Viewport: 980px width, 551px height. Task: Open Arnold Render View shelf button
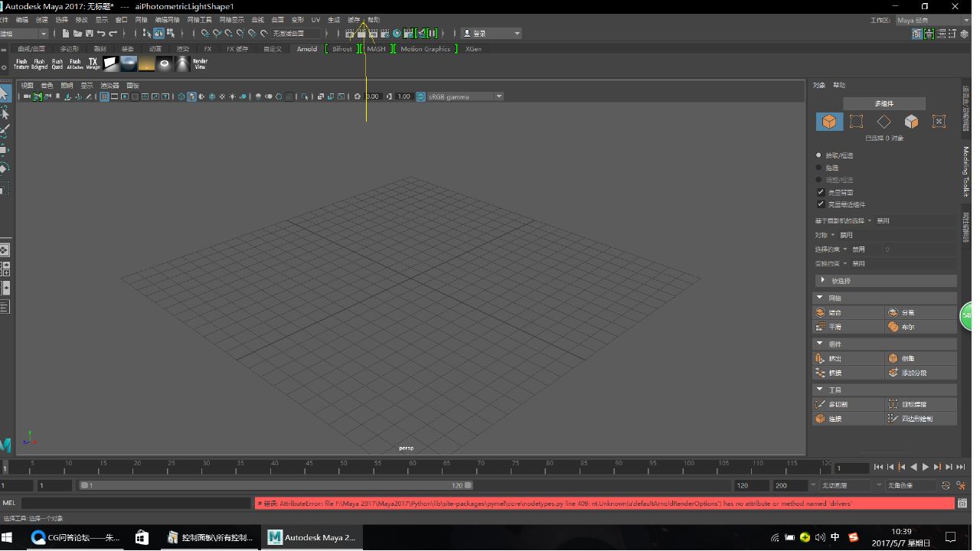(x=200, y=64)
